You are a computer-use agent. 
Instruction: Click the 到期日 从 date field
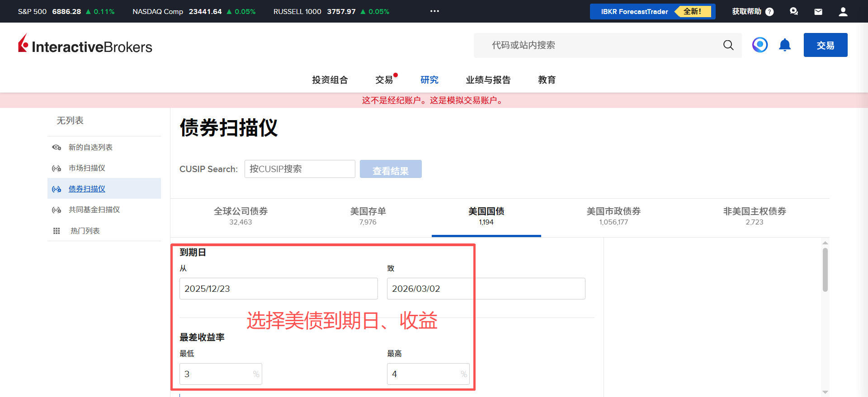tap(278, 289)
